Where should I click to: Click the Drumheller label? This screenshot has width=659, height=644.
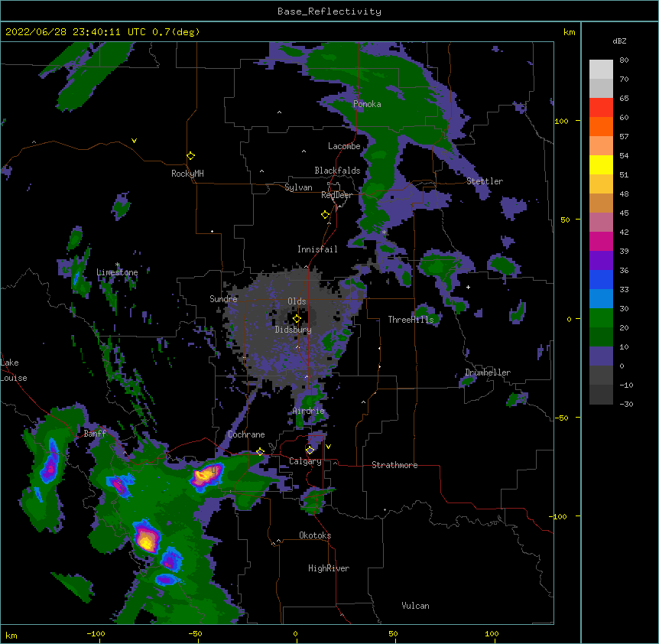click(488, 372)
